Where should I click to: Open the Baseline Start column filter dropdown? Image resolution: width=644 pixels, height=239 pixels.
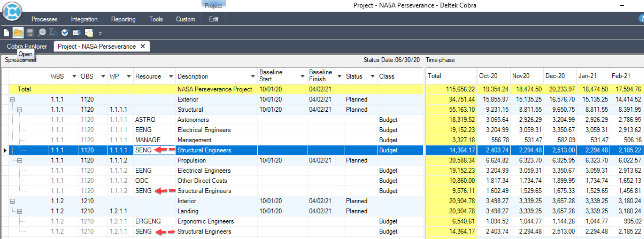click(302, 76)
